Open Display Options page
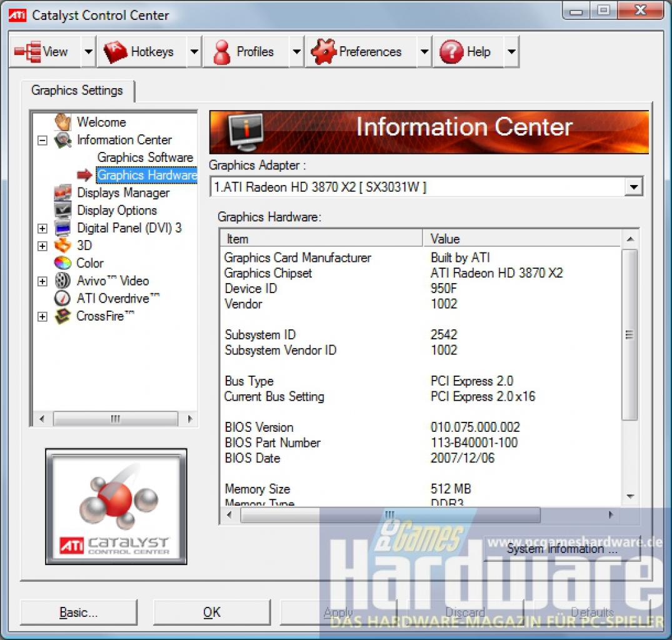The image size is (672, 640). coord(117,211)
